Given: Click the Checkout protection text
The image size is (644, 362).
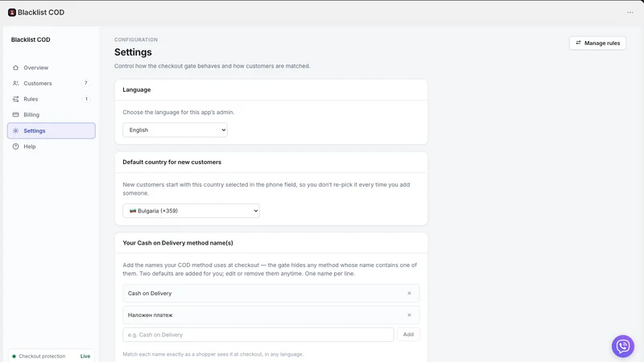Looking at the screenshot, I should (x=42, y=356).
